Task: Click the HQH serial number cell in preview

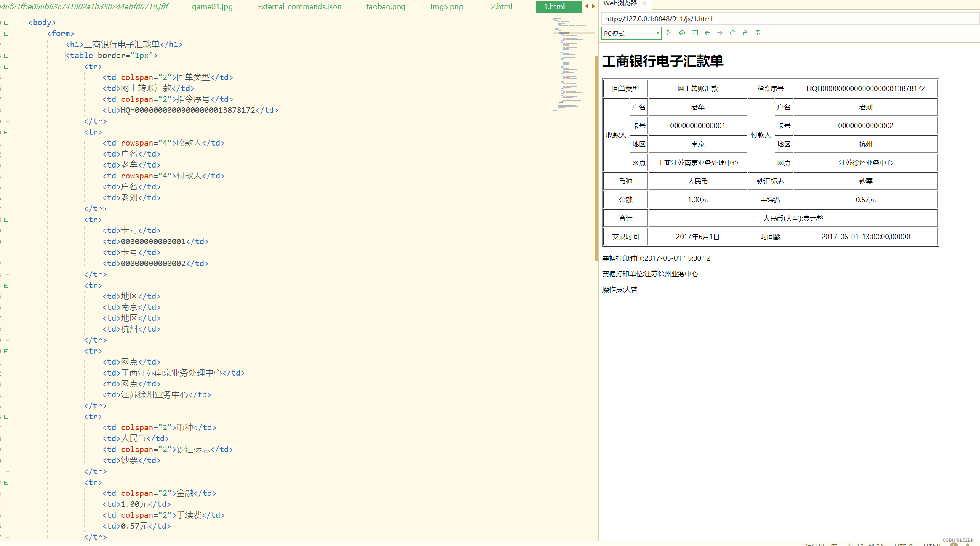Action: (865, 88)
